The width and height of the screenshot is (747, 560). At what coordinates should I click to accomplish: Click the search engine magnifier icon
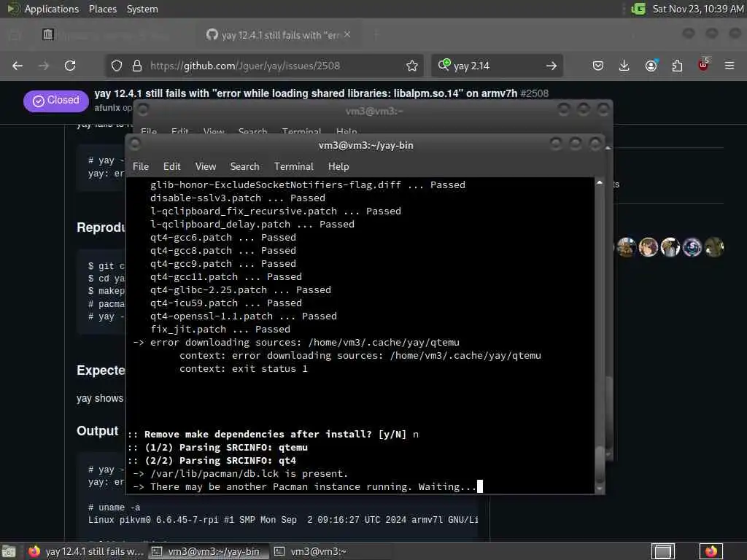pos(444,65)
